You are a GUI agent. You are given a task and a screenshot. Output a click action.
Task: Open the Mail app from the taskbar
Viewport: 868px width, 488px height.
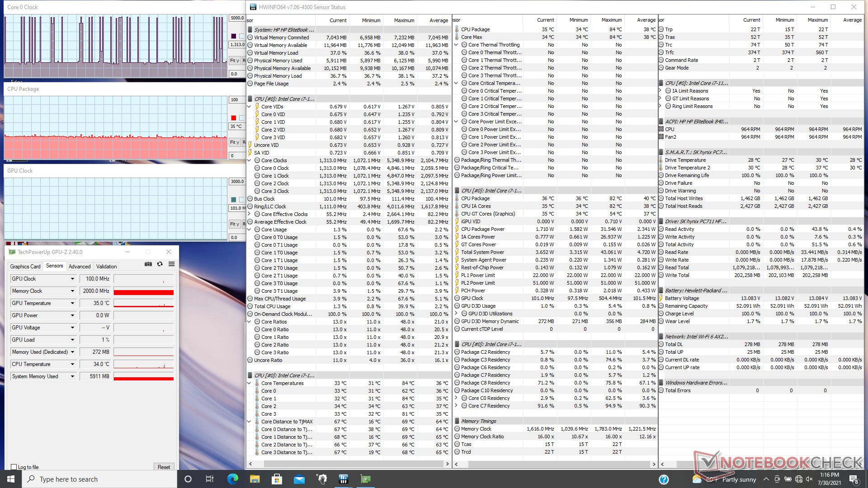point(299,479)
